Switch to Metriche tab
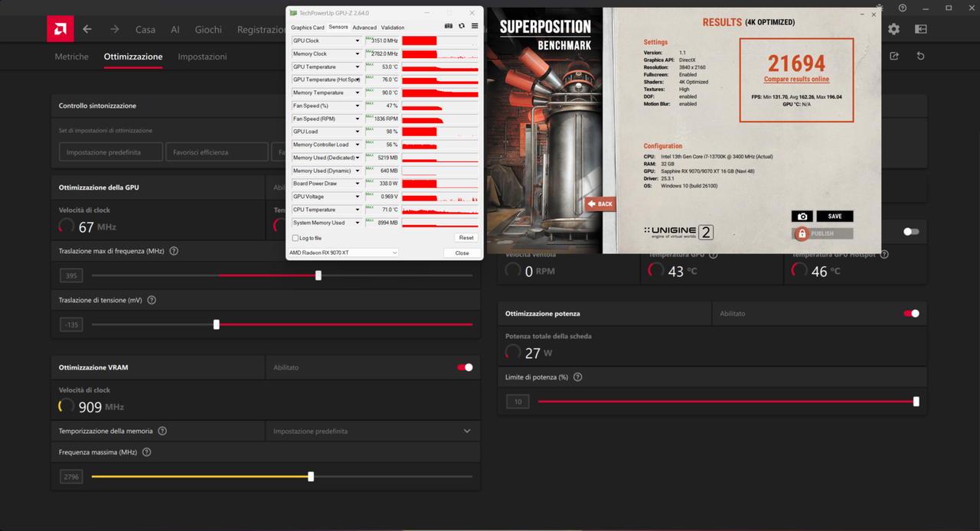Image resolution: width=980 pixels, height=531 pixels. (x=72, y=57)
